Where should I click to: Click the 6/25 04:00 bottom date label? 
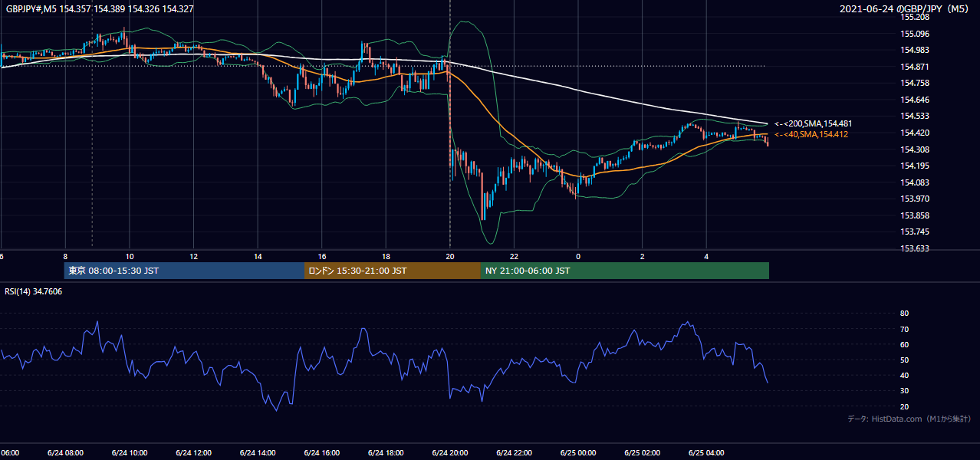click(x=705, y=453)
